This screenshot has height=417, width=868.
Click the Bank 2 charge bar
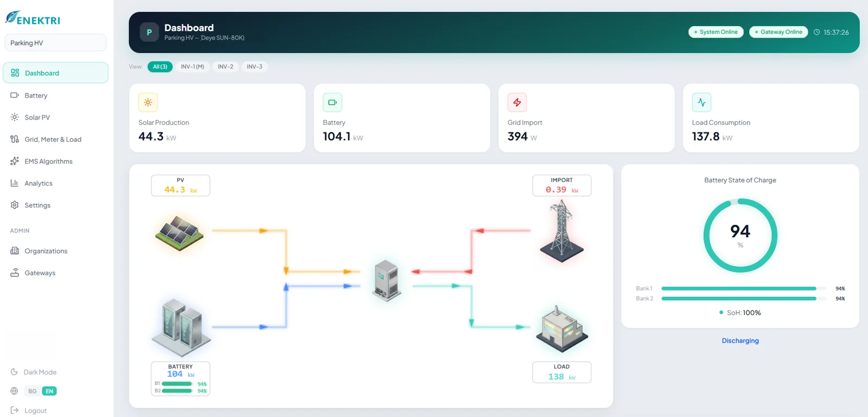(x=744, y=299)
